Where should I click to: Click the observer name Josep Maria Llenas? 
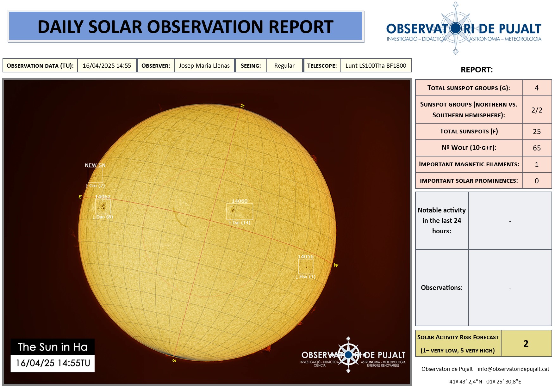(204, 65)
